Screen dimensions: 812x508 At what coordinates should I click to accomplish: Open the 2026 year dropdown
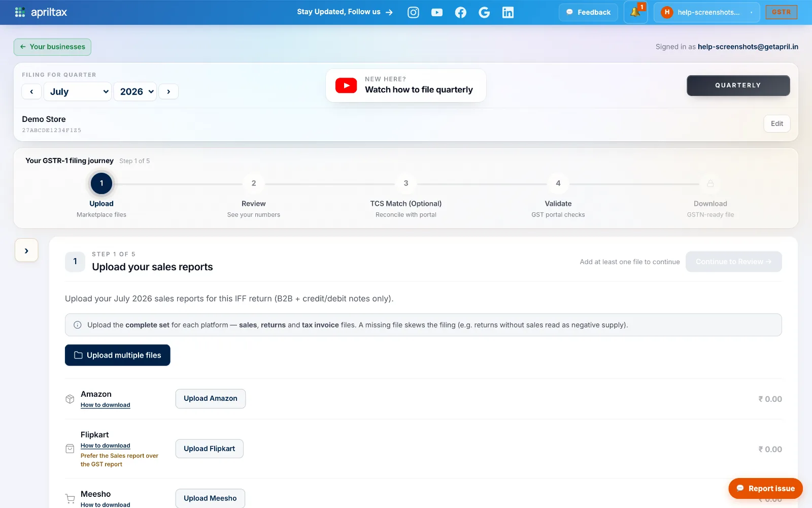tap(135, 91)
